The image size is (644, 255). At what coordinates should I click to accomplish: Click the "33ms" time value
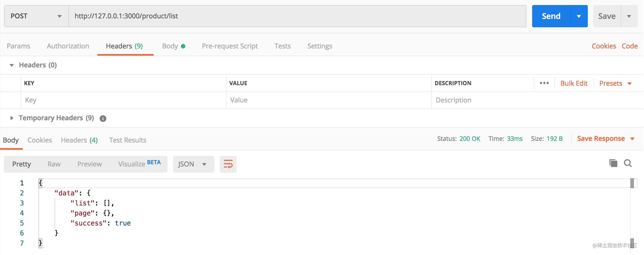(x=515, y=139)
